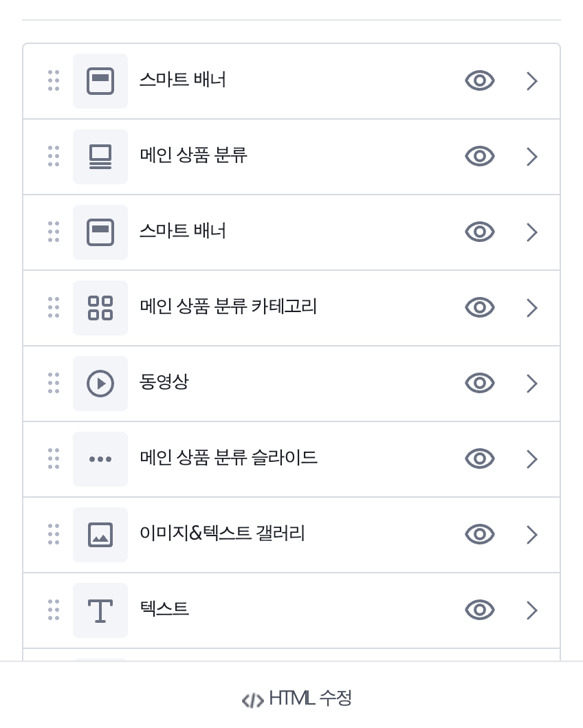Hide the 메인 상품 분류 section with eye icon

(x=479, y=156)
